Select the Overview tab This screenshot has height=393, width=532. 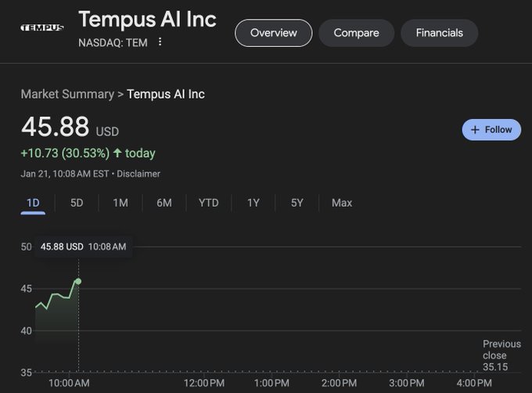click(x=274, y=33)
